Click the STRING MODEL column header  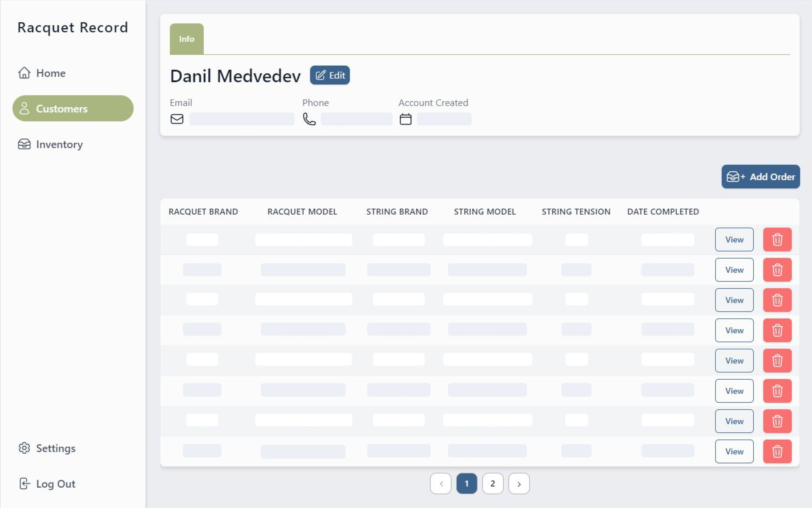click(485, 212)
